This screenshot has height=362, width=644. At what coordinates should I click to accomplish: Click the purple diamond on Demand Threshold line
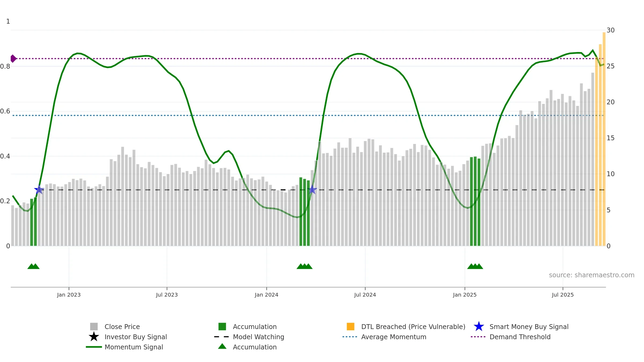[13, 58]
